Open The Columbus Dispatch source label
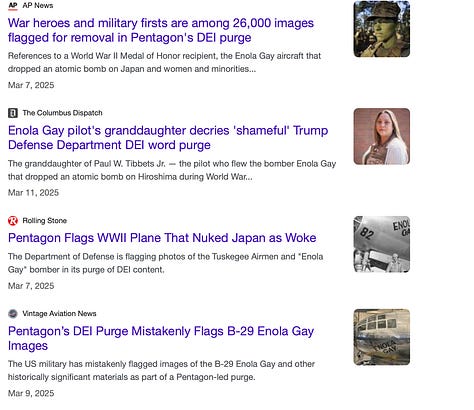This screenshot has height=410, width=474. coord(62,113)
